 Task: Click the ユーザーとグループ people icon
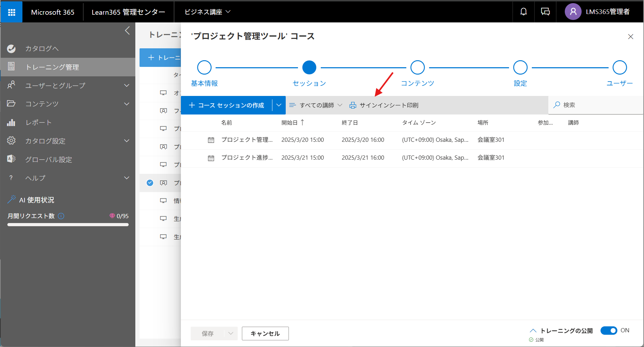tap(11, 85)
